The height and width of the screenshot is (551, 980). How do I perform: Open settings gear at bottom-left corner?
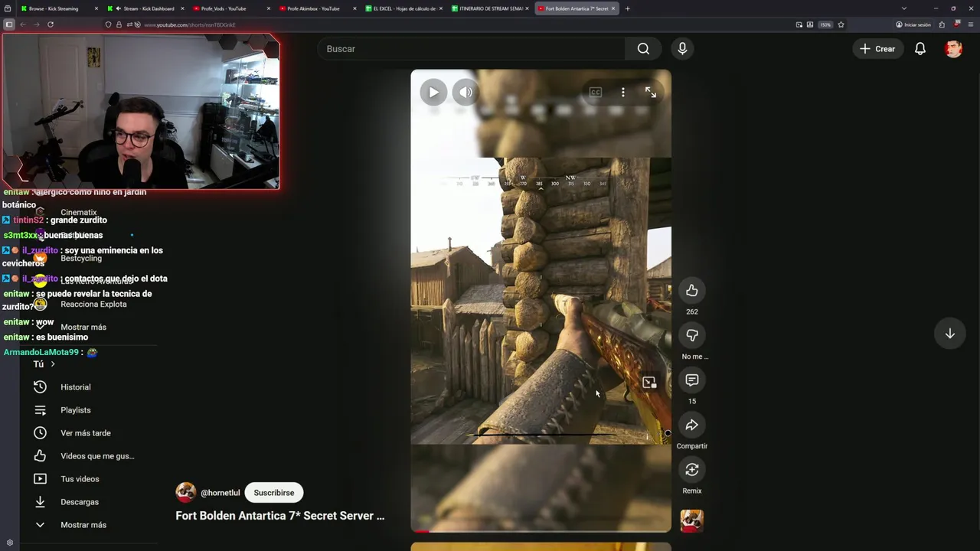tap(9, 543)
